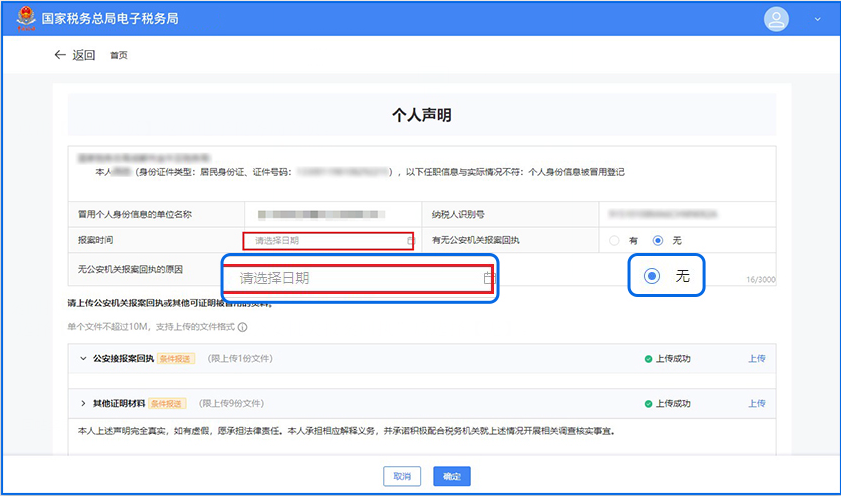Click the info icon beside file format text
The image size is (841, 496).
click(x=243, y=327)
